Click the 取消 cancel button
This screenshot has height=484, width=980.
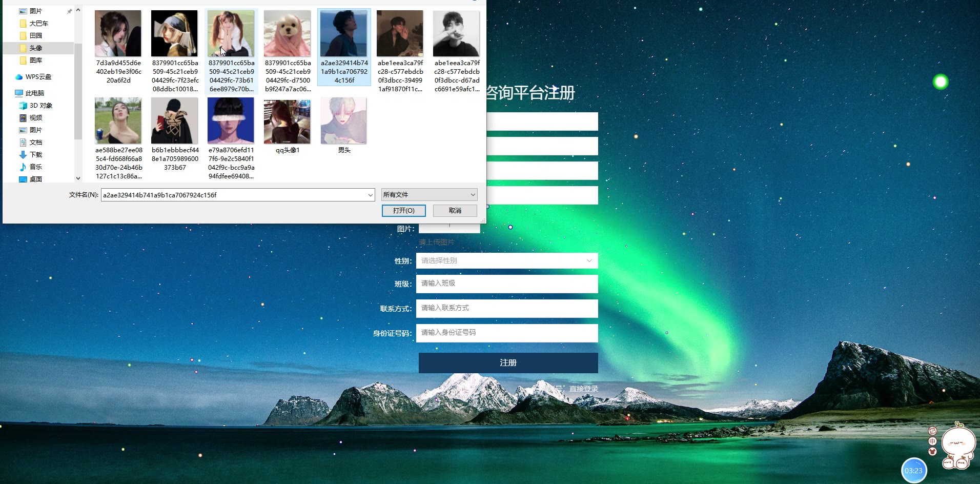[x=455, y=211]
